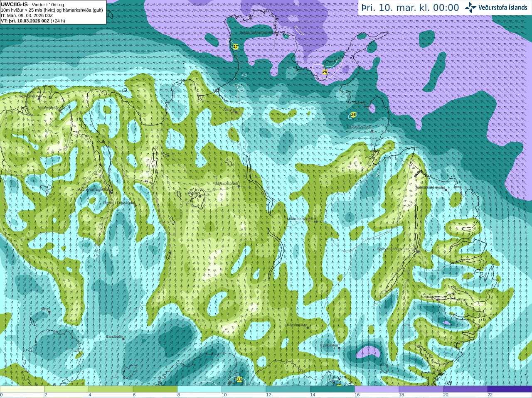Click the 0–2 m/s legend color

pyautogui.click(x=22, y=389)
